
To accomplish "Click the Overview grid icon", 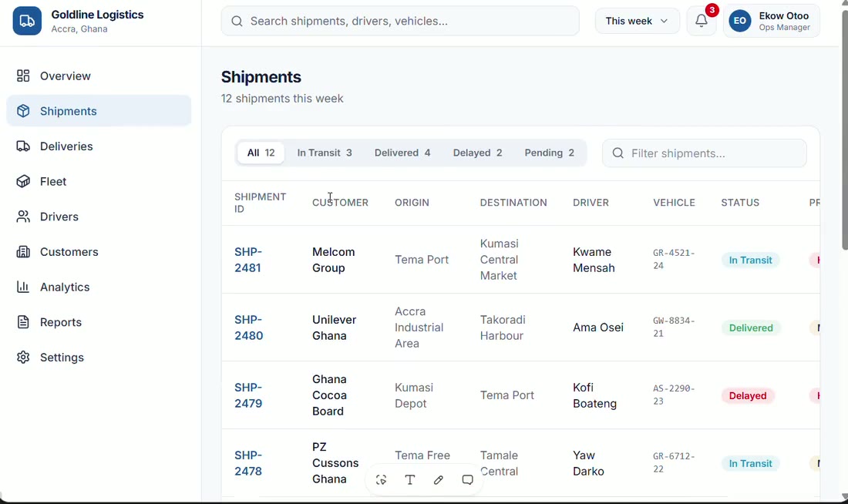I will 23,76.
